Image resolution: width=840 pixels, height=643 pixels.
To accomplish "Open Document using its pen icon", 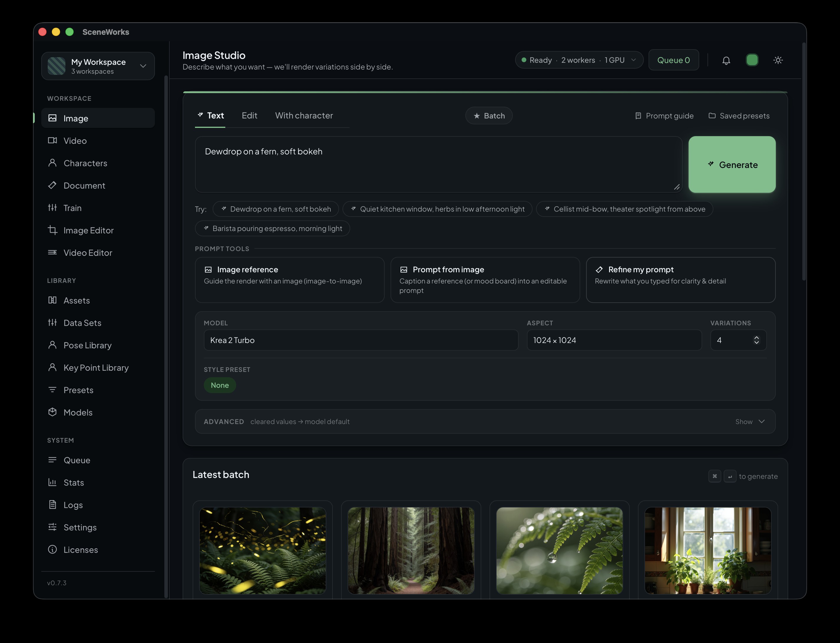I will (x=52, y=185).
